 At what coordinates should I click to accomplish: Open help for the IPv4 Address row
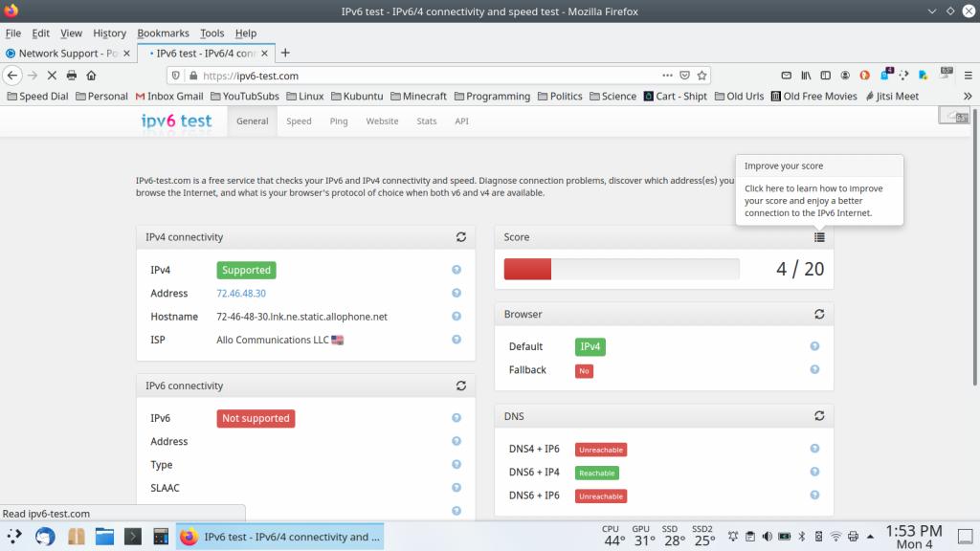pyautogui.click(x=457, y=294)
